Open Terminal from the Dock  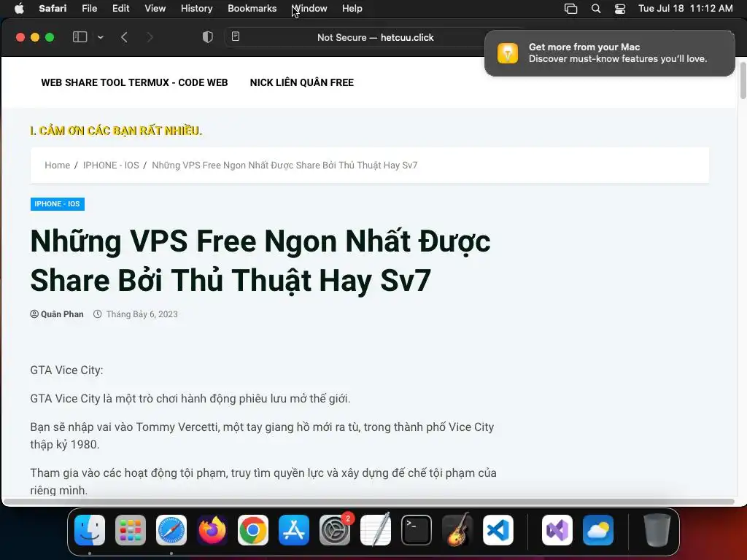417,530
